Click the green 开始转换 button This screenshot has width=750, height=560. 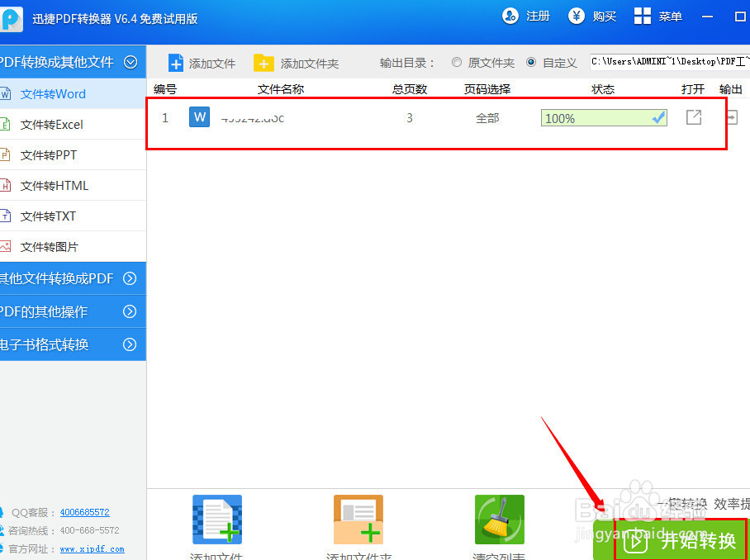point(671,539)
